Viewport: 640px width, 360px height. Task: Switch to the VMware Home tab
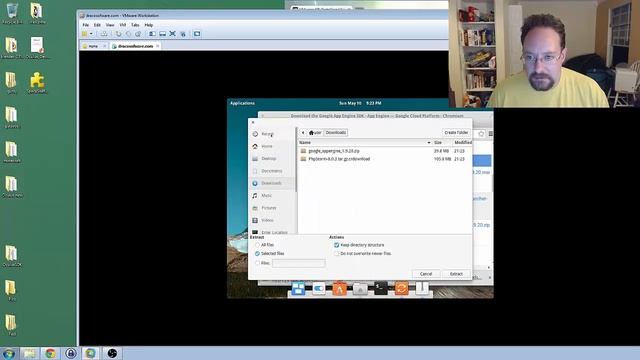point(93,46)
